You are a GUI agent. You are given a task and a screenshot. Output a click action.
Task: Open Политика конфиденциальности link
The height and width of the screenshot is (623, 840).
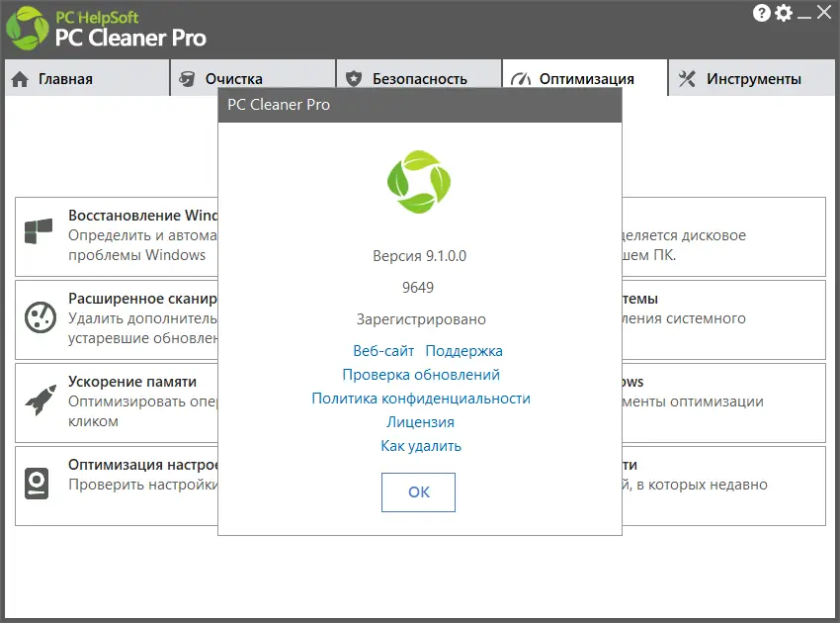tap(421, 399)
